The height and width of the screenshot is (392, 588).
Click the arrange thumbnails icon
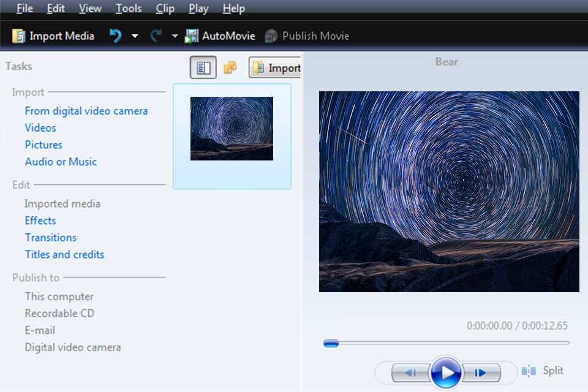pyautogui.click(x=230, y=67)
